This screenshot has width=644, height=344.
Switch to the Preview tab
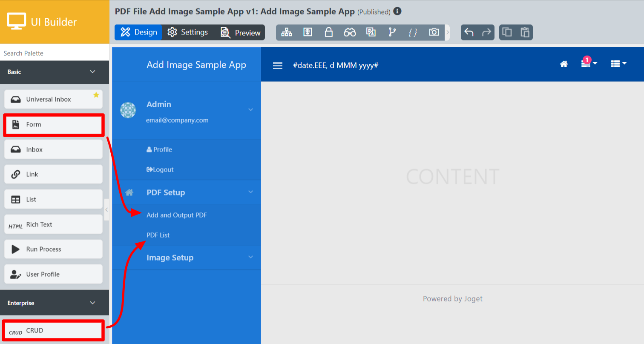[241, 33]
